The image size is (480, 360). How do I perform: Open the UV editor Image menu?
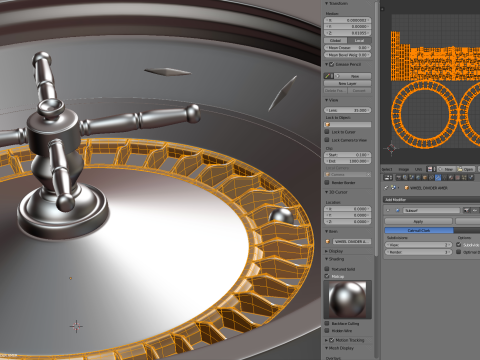(x=404, y=169)
